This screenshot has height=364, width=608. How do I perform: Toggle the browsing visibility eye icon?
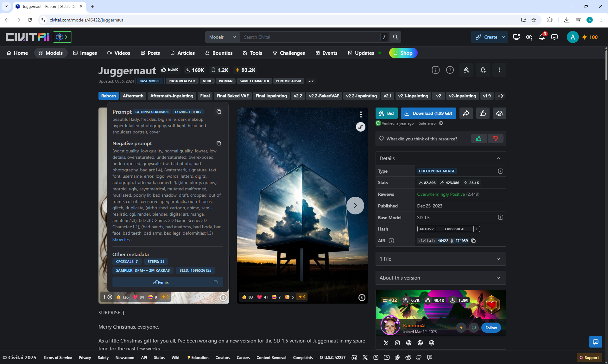pyautogui.click(x=529, y=37)
